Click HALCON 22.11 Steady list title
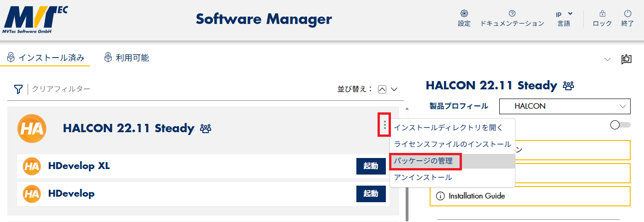 pyautogui.click(x=129, y=128)
